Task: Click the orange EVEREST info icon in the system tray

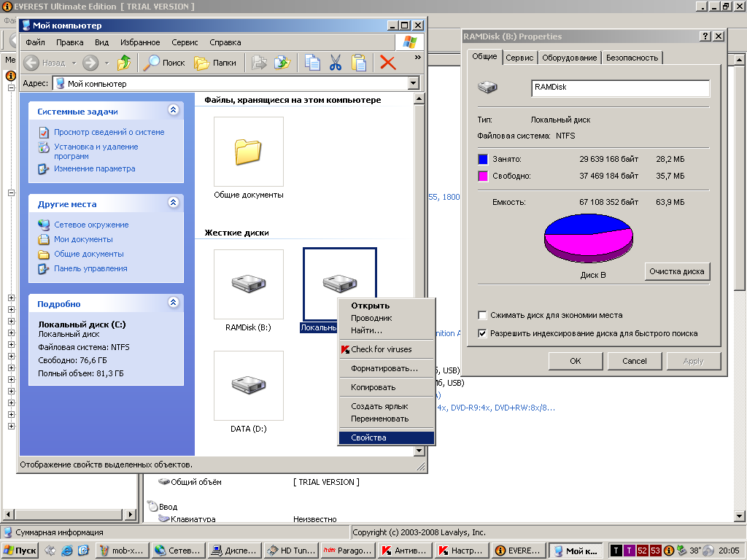Action: coord(669,551)
